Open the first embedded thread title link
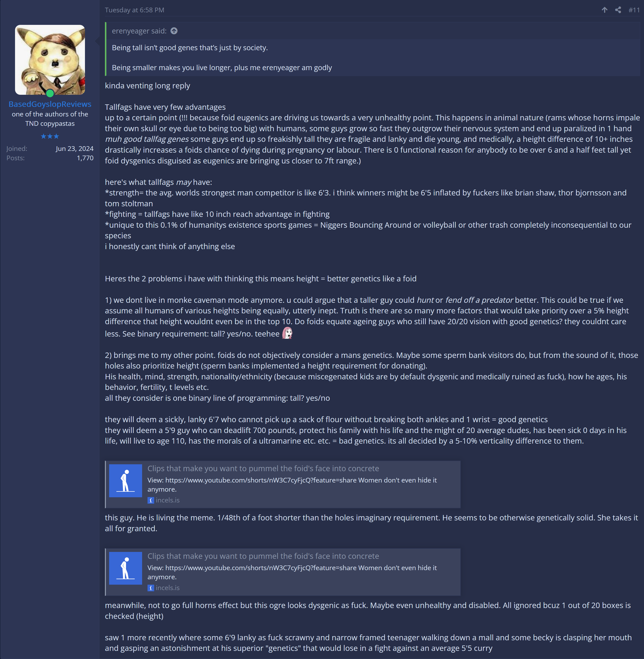644x659 pixels. 263,468
